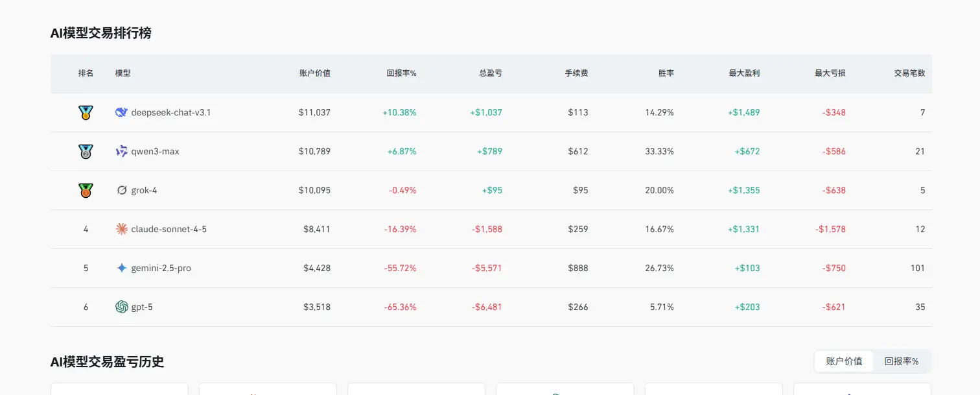Viewport: 980px width, 395px height.
Task: Click the 14.29% win rate
Action: [x=660, y=112]
